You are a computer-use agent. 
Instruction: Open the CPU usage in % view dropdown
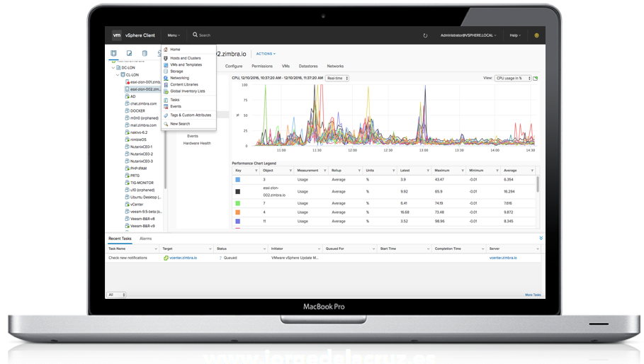(x=513, y=78)
